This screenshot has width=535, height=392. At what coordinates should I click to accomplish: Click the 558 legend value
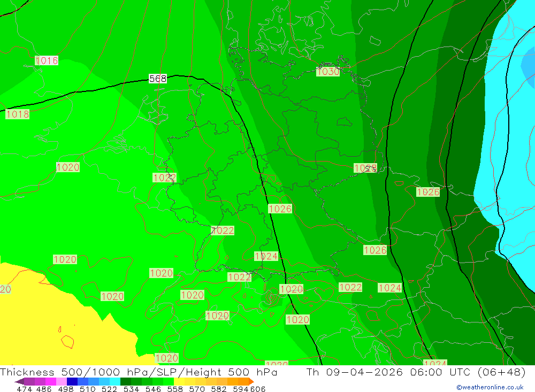(175, 389)
